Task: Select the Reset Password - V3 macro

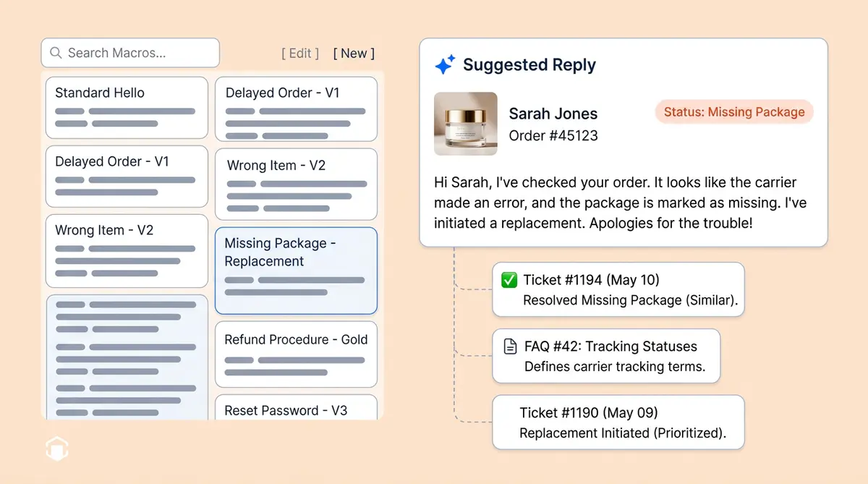Action: (x=295, y=409)
